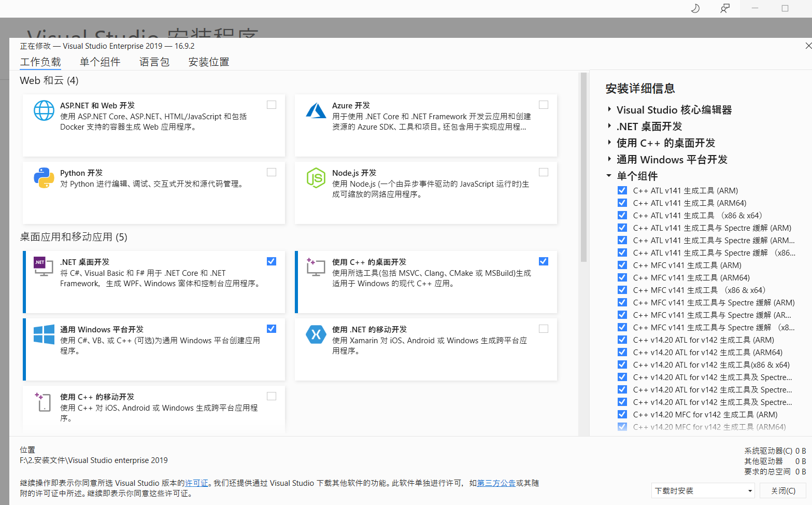Click the Web 和云 (4) section heading

49,80
